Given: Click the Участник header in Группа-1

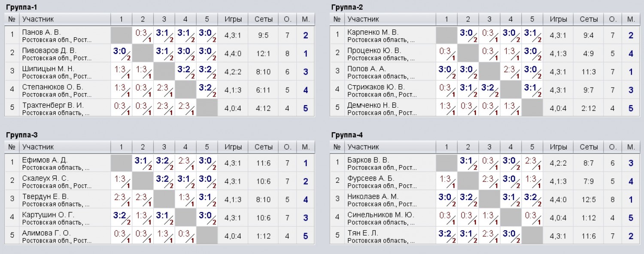Looking at the screenshot, I should 38,19.
